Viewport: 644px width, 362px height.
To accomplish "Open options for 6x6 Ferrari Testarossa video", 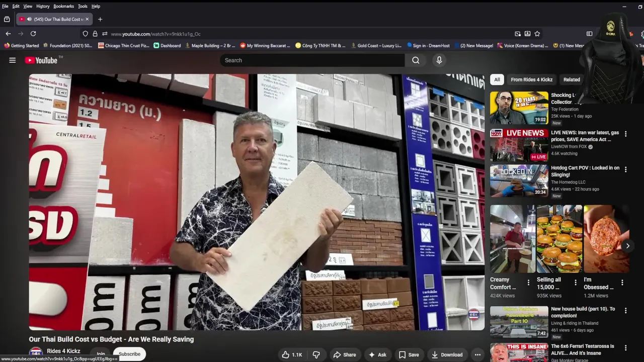I will coord(625,348).
